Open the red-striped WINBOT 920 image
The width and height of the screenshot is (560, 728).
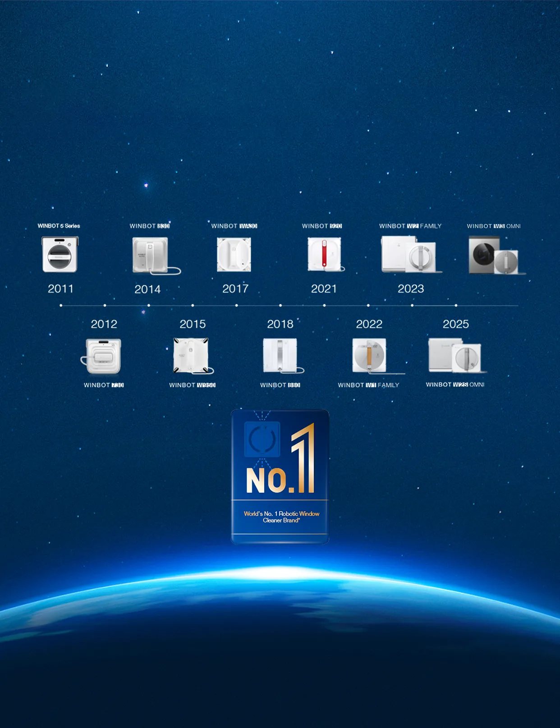click(x=324, y=255)
